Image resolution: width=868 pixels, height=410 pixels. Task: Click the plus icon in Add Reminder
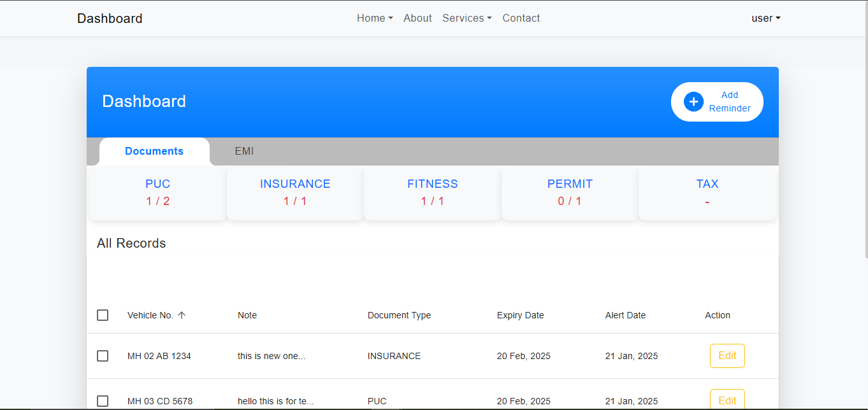(693, 102)
